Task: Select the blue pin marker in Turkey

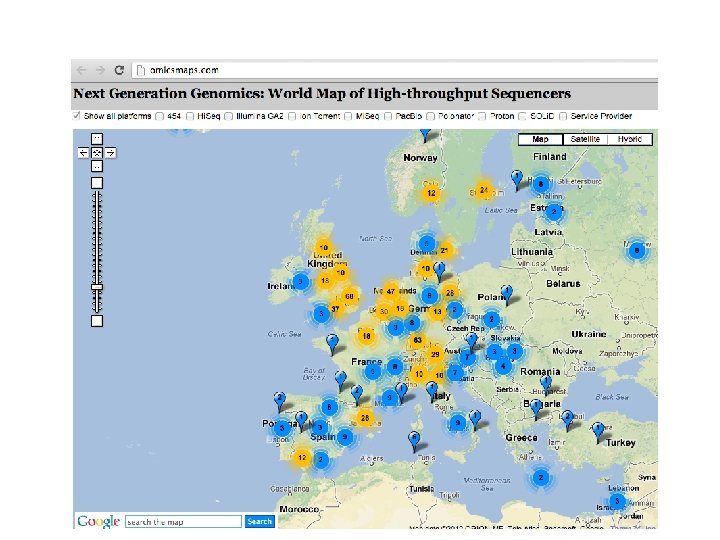Action: point(597,430)
